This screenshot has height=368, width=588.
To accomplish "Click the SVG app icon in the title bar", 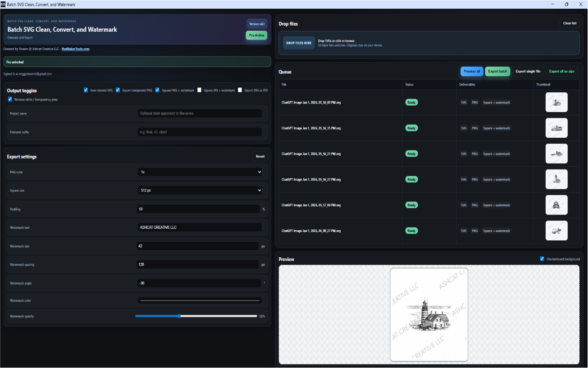I will tap(4, 4).
